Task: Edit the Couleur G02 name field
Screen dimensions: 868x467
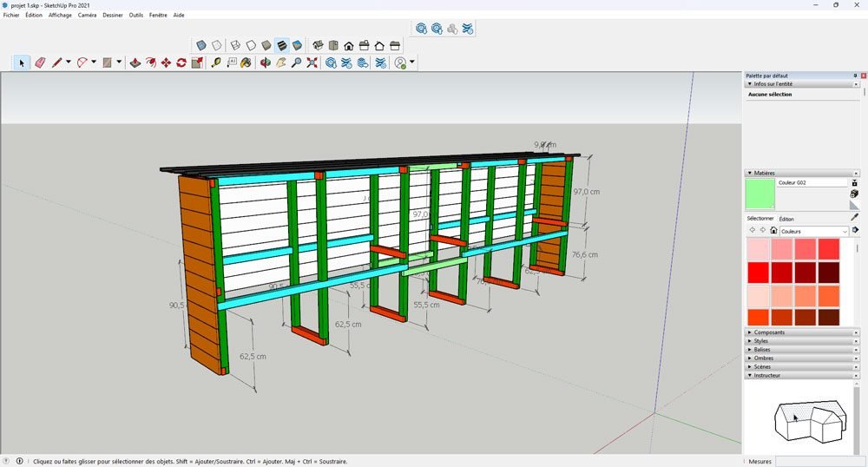Action: click(812, 182)
